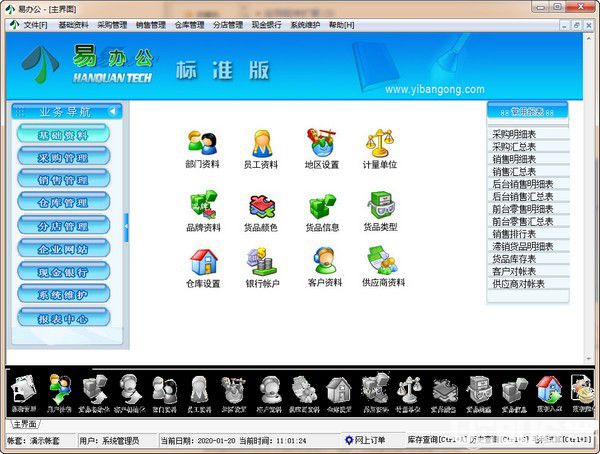
Task: Open the 系统维护 menu in menu bar
Action: 305,25
